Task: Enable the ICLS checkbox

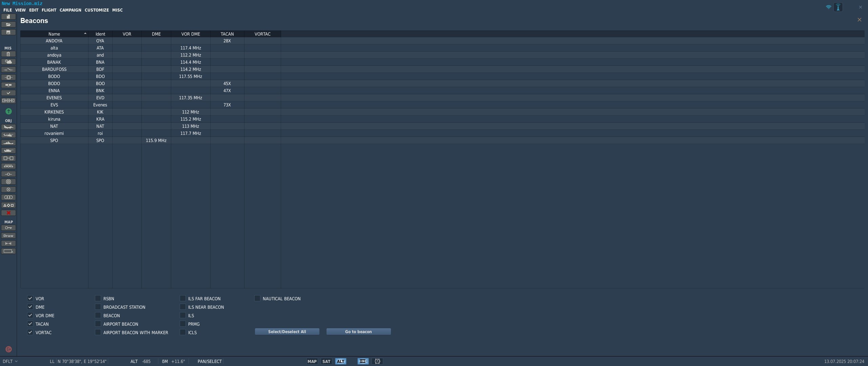Action: [x=183, y=332]
